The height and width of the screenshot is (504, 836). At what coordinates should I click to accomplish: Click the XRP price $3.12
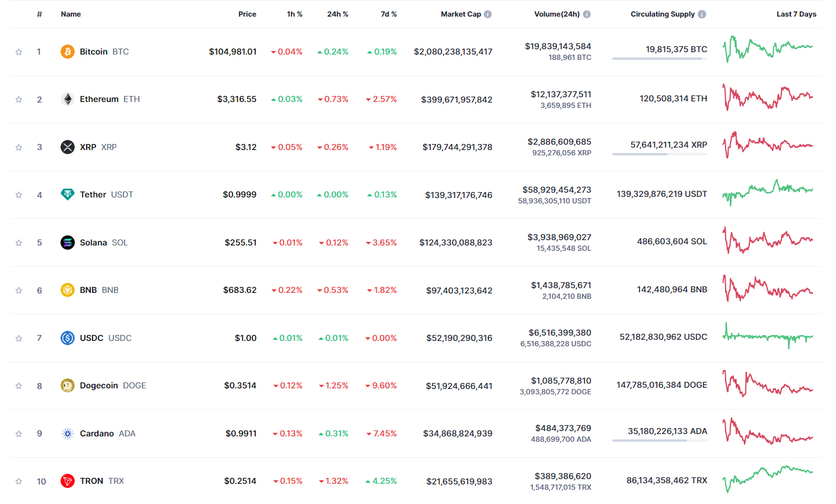pyautogui.click(x=246, y=147)
